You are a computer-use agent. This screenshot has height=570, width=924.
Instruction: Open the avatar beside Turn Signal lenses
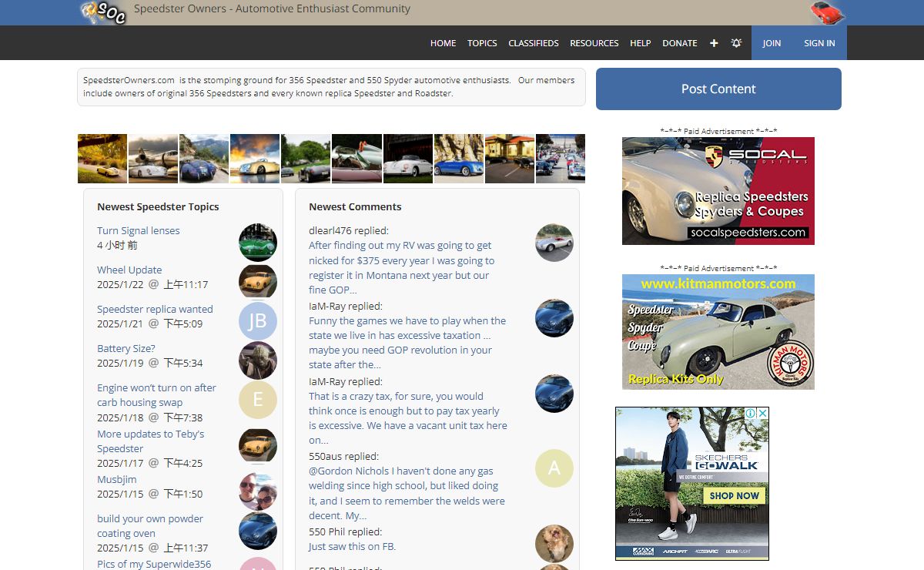tap(258, 243)
